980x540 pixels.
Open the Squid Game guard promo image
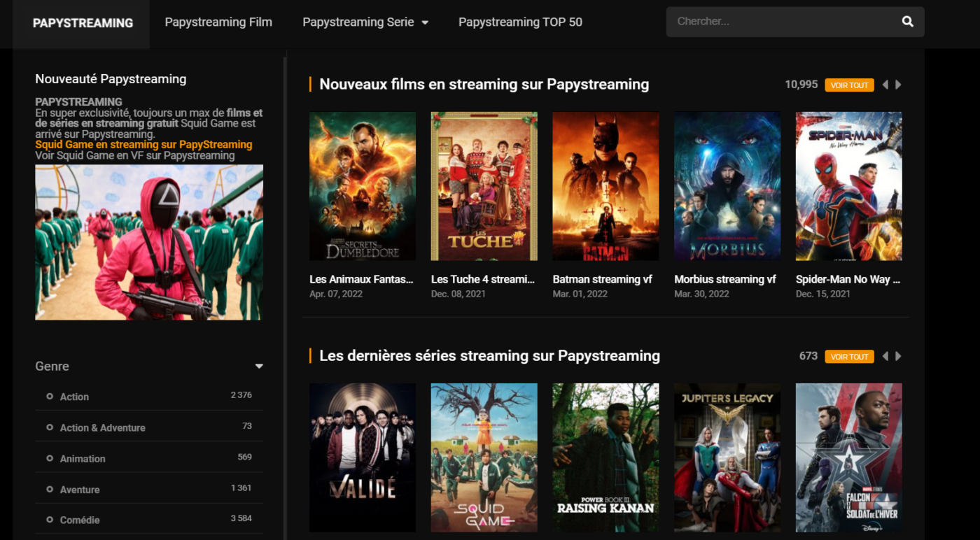[x=149, y=242]
